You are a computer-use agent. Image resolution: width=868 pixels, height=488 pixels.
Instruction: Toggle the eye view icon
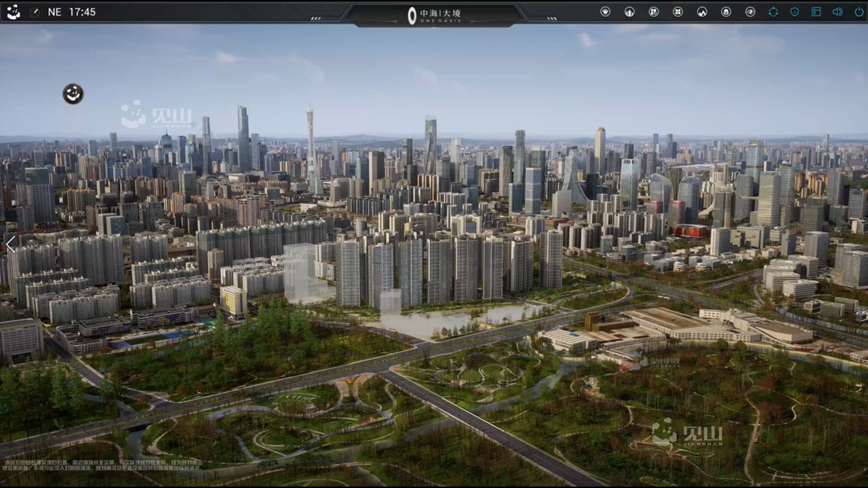coord(750,12)
